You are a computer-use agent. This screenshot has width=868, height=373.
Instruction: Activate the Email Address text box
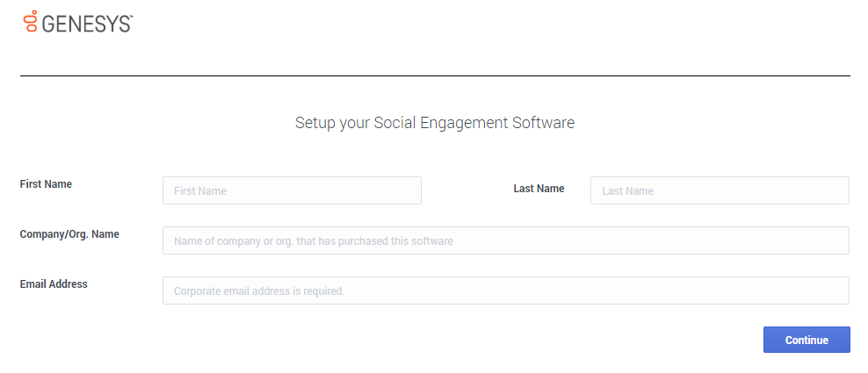pos(505,291)
